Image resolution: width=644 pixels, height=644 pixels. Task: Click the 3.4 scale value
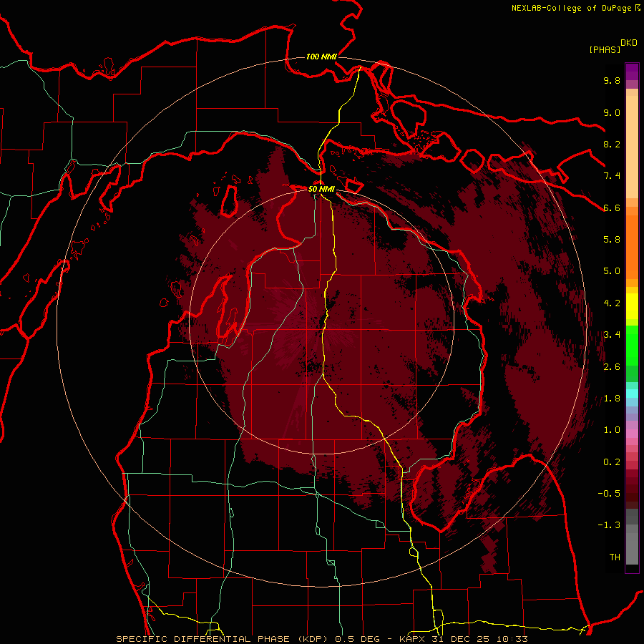pos(612,335)
